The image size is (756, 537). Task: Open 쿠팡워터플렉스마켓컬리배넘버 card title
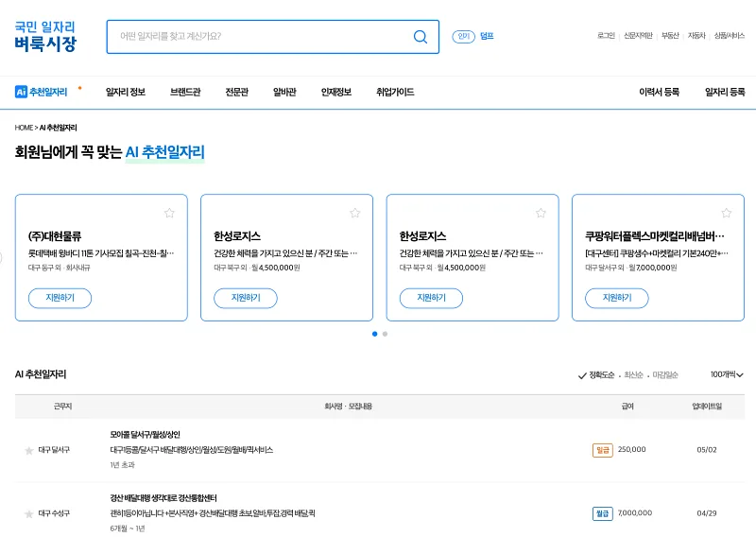(x=655, y=236)
